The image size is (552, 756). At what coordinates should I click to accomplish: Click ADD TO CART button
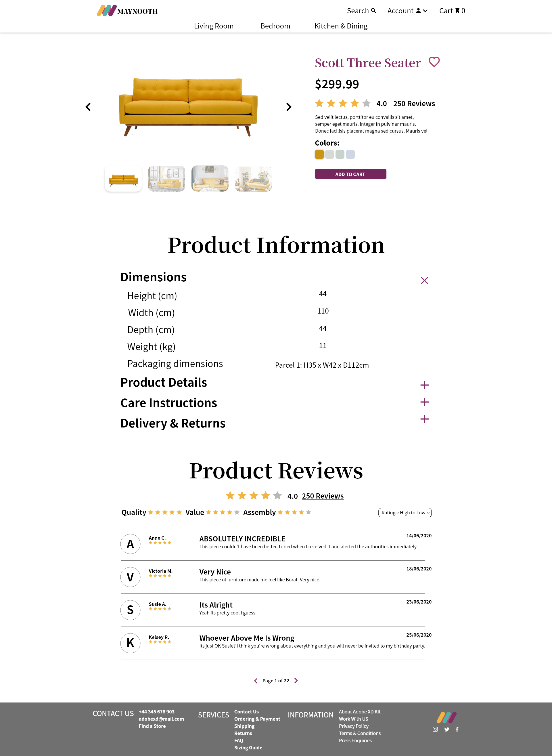tap(350, 174)
